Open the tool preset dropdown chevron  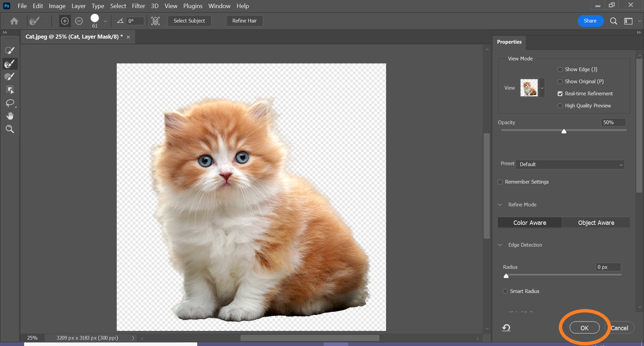coord(46,21)
